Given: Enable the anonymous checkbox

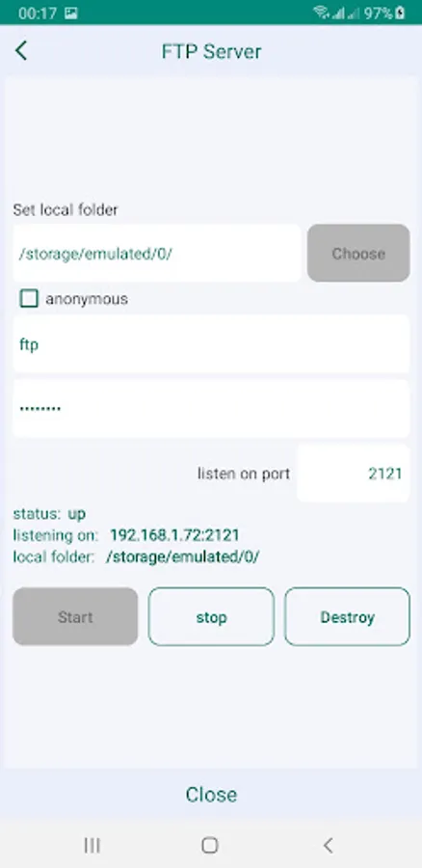Looking at the screenshot, I should pyautogui.click(x=29, y=299).
